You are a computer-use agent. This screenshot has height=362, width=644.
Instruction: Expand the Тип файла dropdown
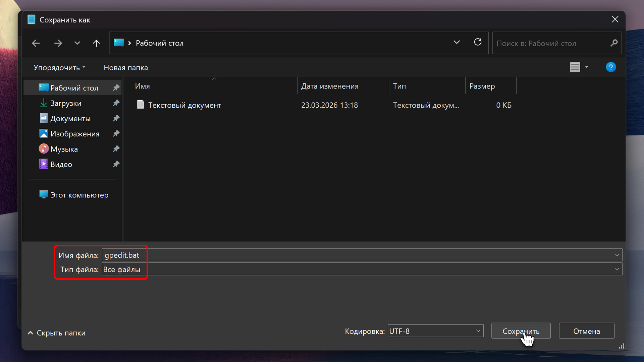(x=617, y=269)
